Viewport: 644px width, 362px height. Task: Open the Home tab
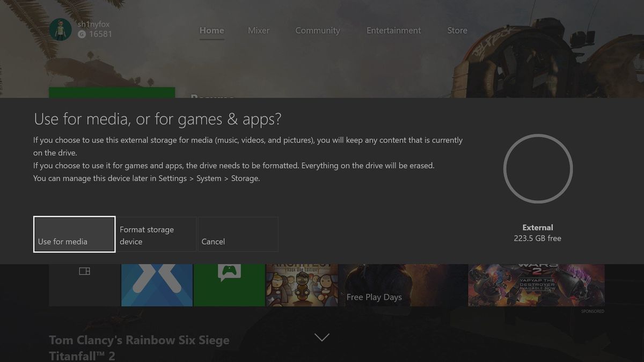coord(212,31)
